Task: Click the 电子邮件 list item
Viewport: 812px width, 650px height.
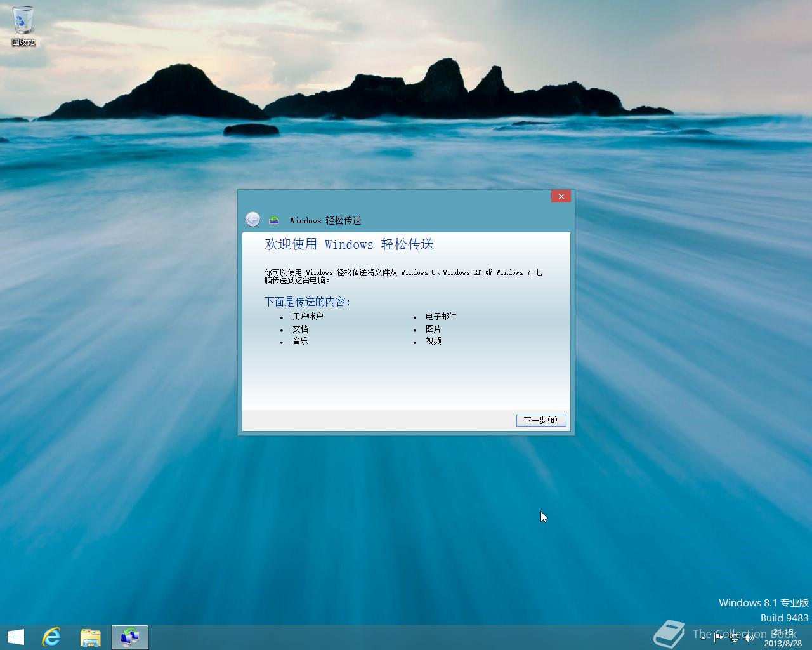Action: click(x=441, y=316)
